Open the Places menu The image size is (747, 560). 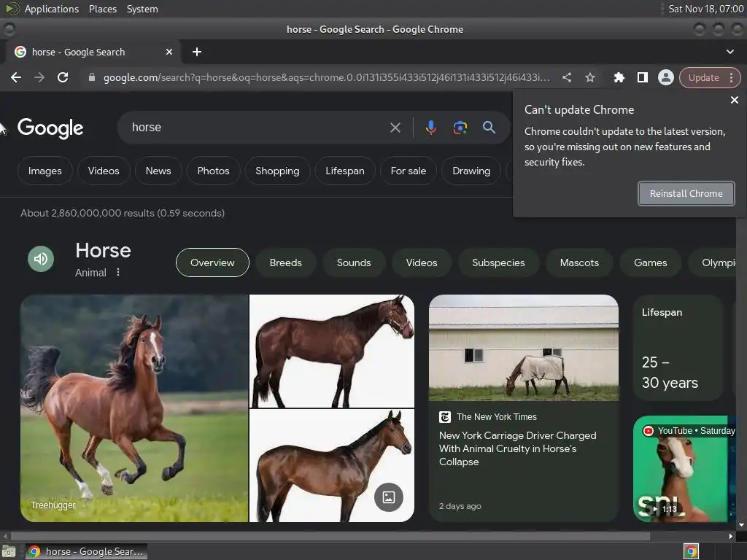(x=102, y=9)
